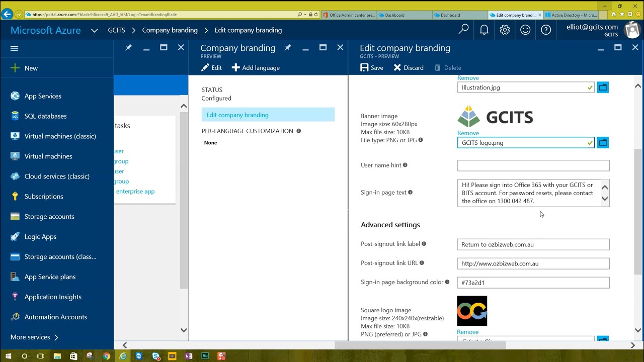Click Save in Edit company branding
This screenshot has width=644, height=362.
tap(372, 67)
